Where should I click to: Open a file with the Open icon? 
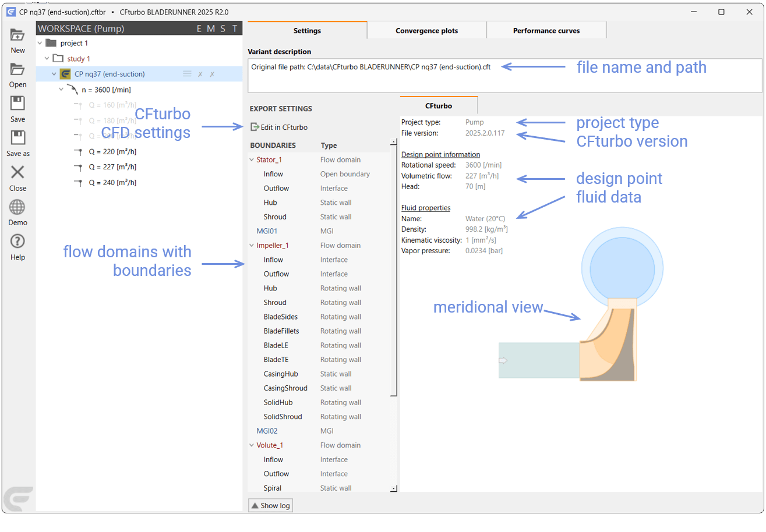(17, 69)
